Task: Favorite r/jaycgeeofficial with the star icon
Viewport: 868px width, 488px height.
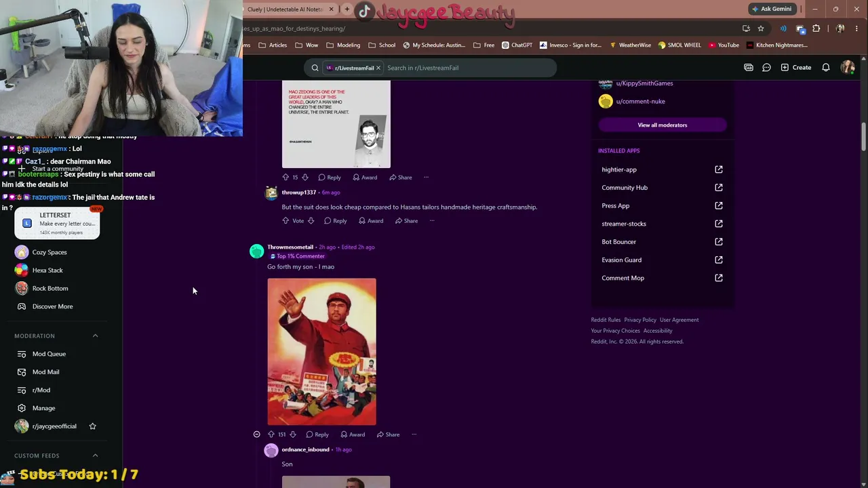Action: point(93,426)
